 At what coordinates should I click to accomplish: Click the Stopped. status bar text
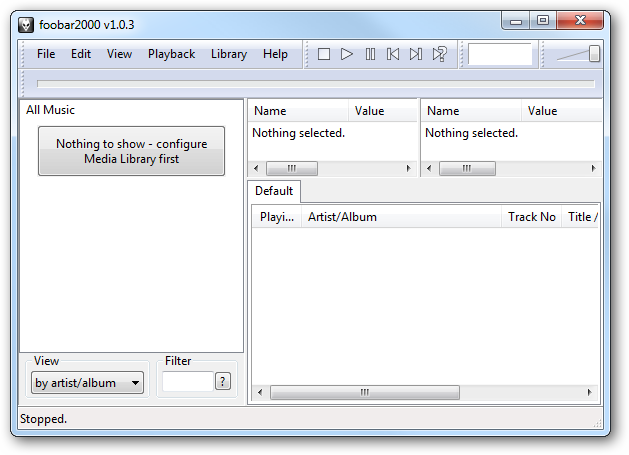coord(43,419)
